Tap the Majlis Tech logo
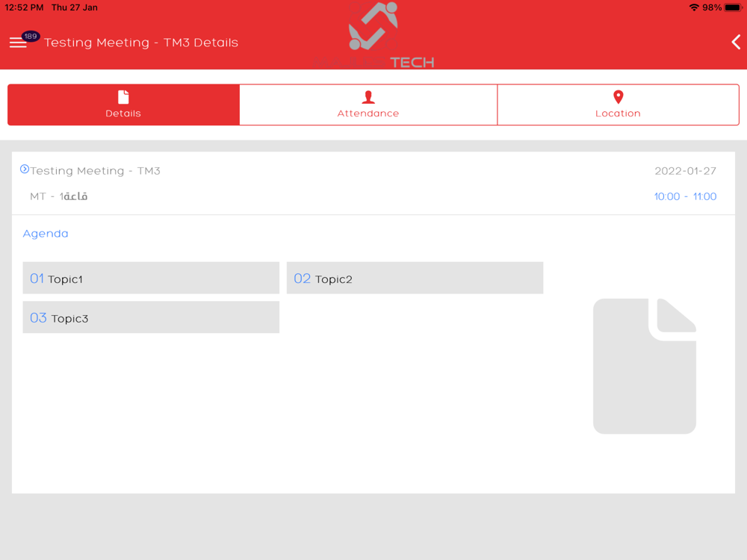The height and width of the screenshot is (560, 747). click(x=373, y=35)
